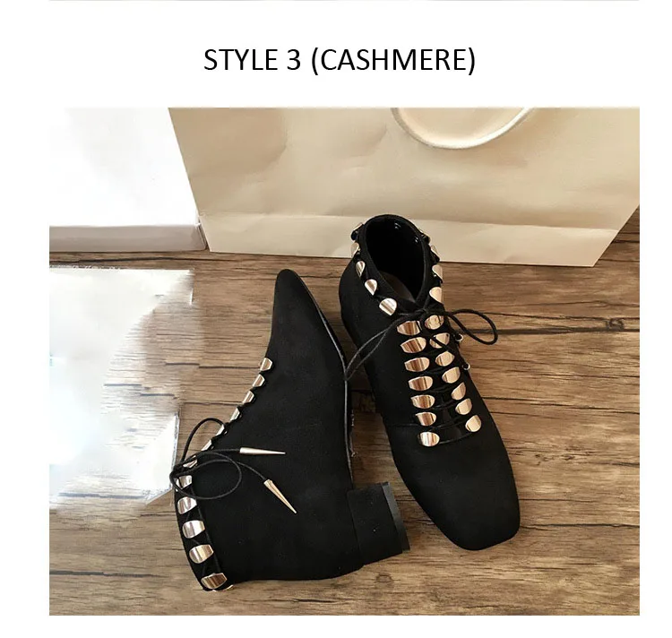Image resolution: width=672 pixels, height=638 pixels.
Task: Click the gold studs along left boot's back
Action: point(198,531)
